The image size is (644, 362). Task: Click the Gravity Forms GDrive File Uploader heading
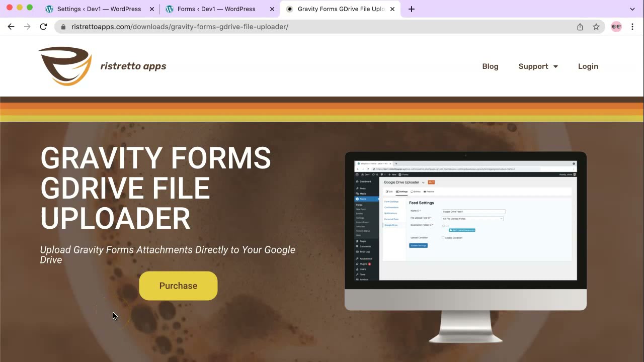coord(156,189)
